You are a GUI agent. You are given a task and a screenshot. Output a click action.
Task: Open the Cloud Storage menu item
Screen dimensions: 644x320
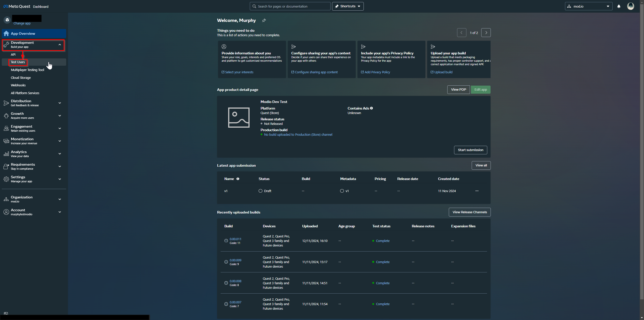click(x=21, y=78)
